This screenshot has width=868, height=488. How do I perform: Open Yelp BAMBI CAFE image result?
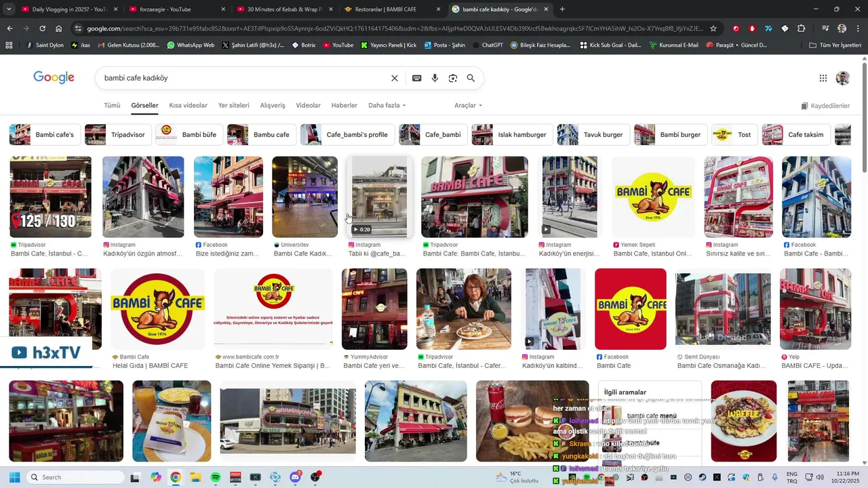click(x=815, y=309)
